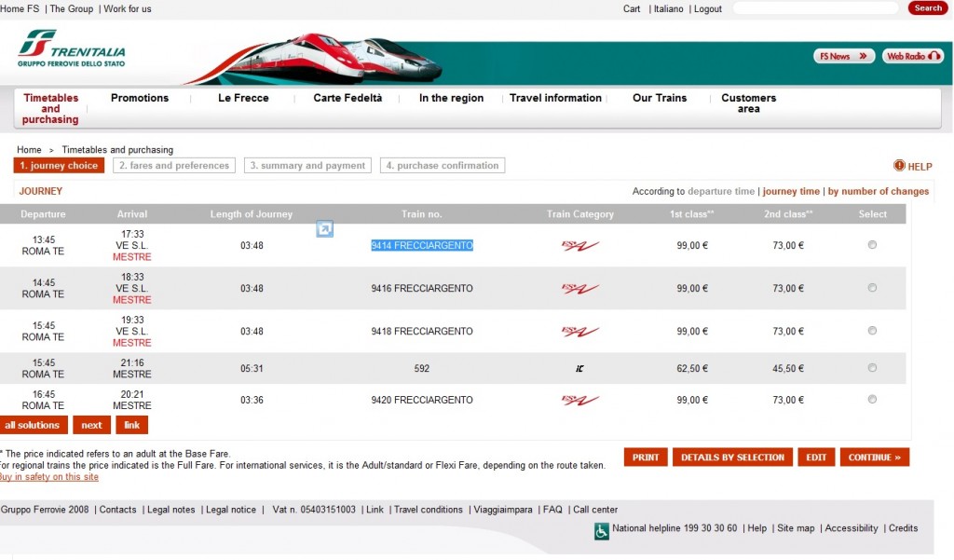Select the 15:45 train 9418 radio button
This screenshot has height=560, width=954.
coord(872,331)
